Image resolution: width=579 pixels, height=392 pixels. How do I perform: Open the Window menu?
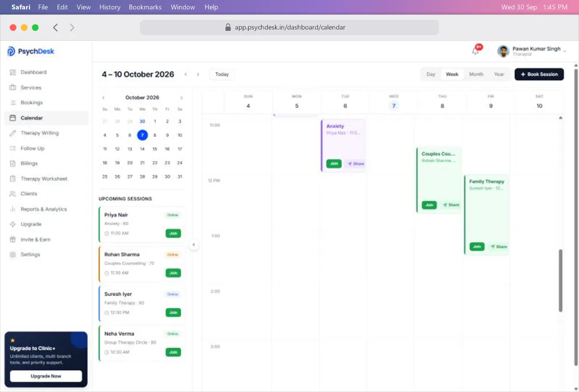point(183,7)
